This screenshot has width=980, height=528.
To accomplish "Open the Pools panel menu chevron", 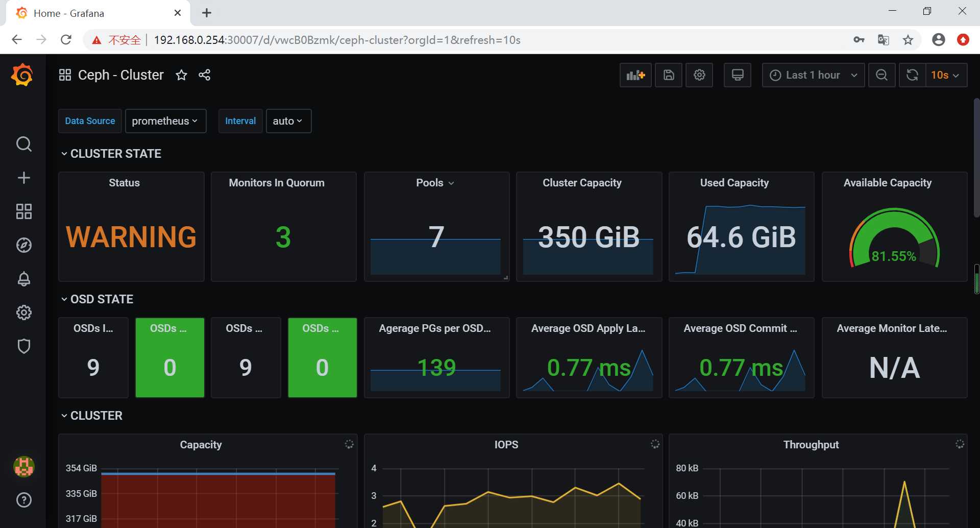I will coord(451,183).
